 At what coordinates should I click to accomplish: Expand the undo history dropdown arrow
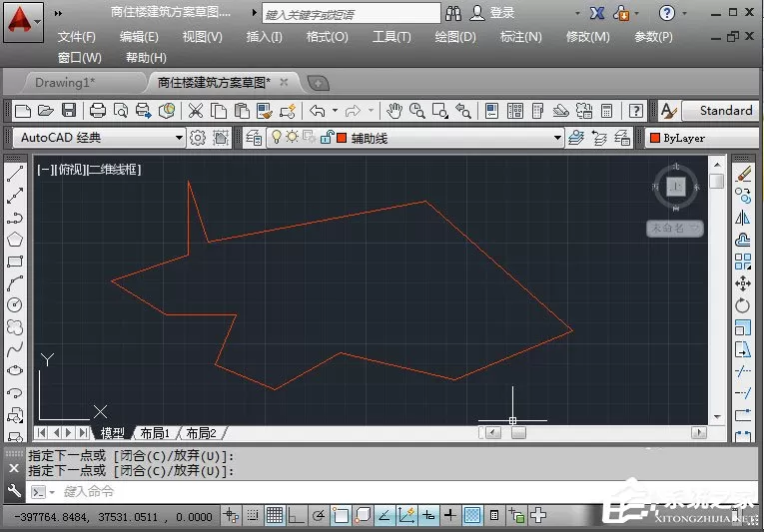point(335,111)
